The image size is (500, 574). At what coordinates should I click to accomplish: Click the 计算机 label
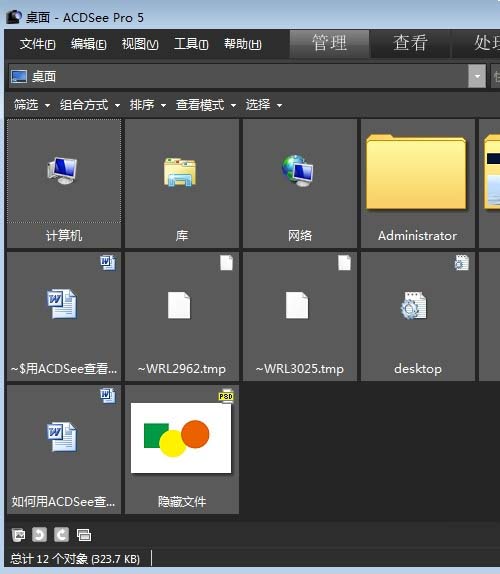click(64, 235)
